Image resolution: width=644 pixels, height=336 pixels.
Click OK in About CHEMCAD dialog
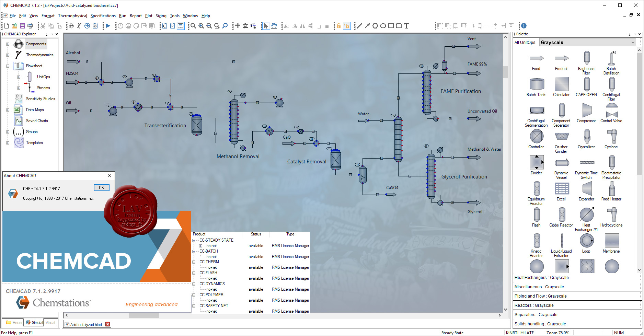102,188
